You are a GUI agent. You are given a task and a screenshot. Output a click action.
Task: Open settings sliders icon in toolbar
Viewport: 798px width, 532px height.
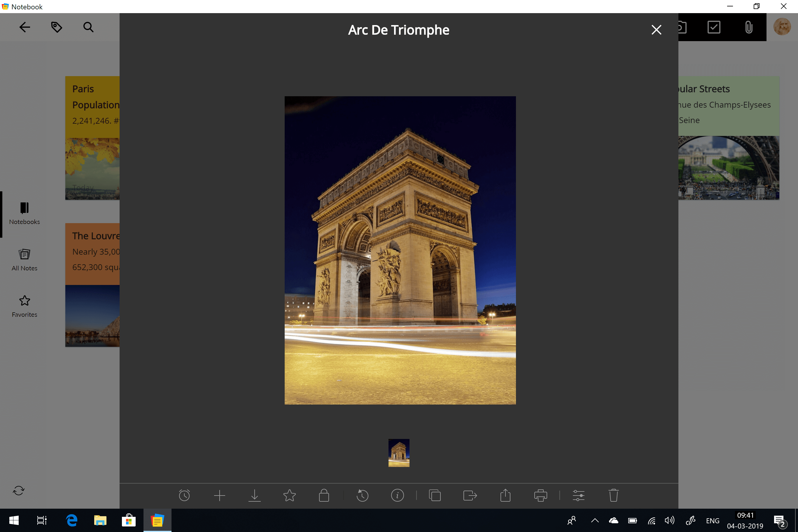(578, 495)
